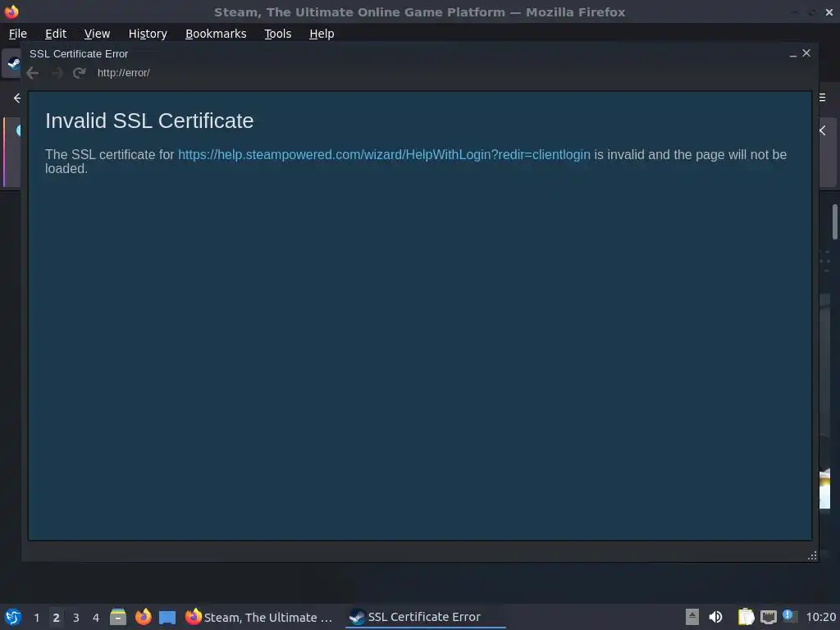Image resolution: width=840 pixels, height=630 pixels.
Task: Click the network connection tray icon
Action: point(768,617)
